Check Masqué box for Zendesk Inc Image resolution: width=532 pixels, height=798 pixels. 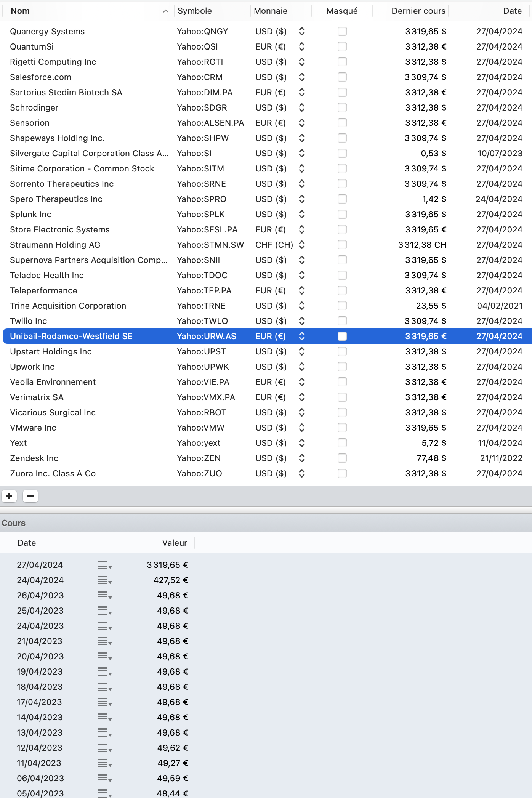coord(342,458)
